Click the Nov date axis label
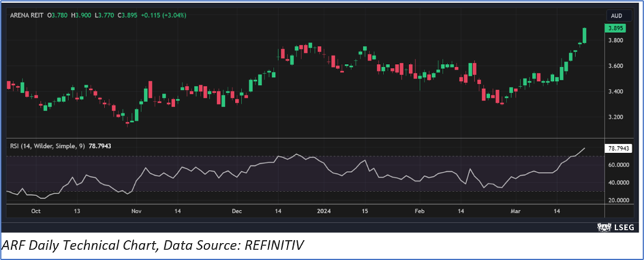This screenshot has width=644, height=260. 136,211
